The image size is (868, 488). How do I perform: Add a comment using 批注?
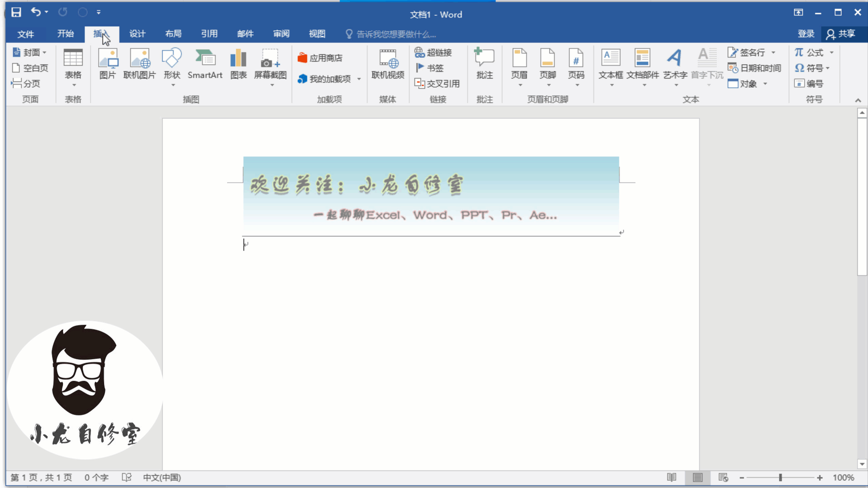click(484, 64)
